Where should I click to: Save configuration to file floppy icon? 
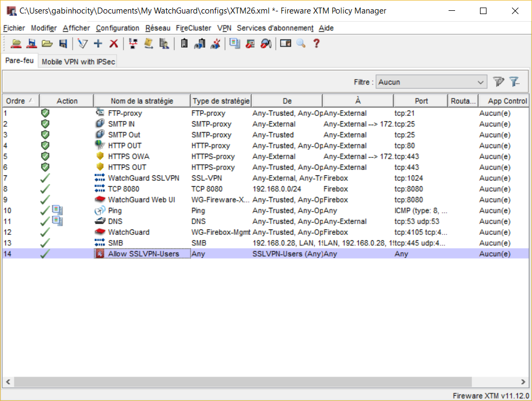pos(63,43)
